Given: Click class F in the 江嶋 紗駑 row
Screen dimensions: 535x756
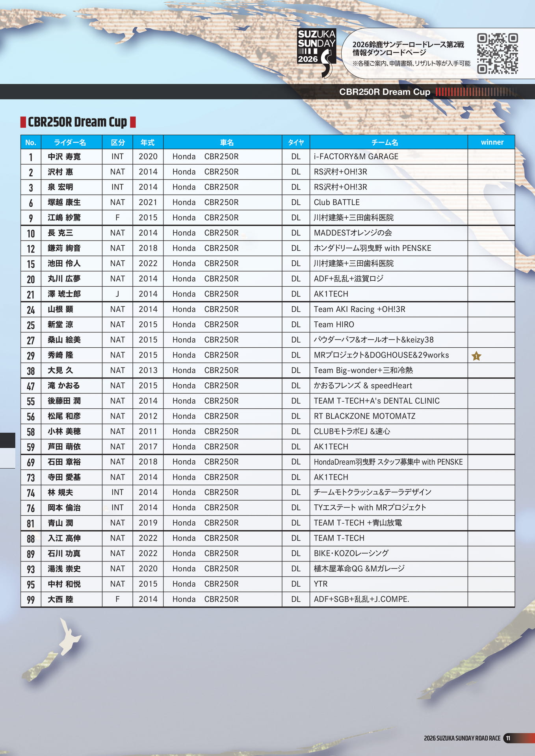Looking at the screenshot, I should [117, 218].
